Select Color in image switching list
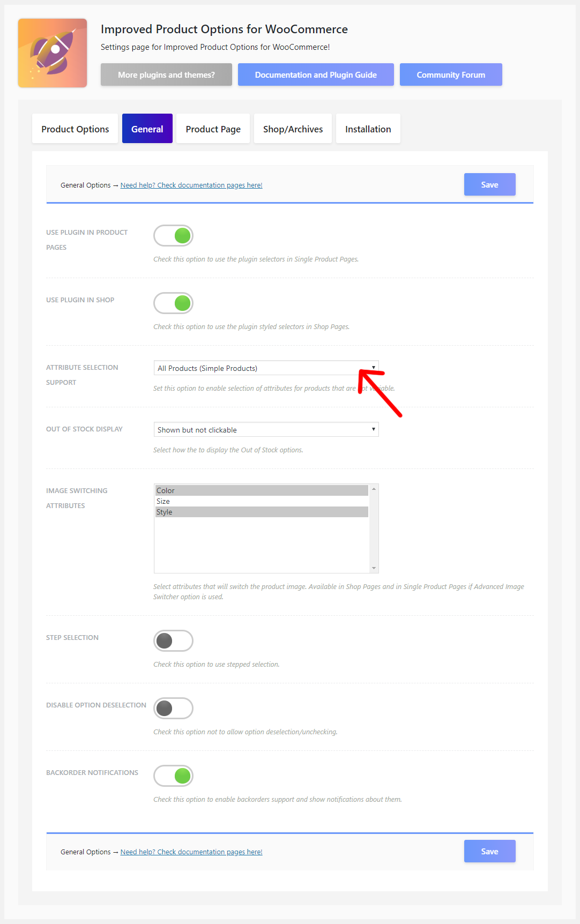This screenshot has width=580, height=924. coord(262,490)
